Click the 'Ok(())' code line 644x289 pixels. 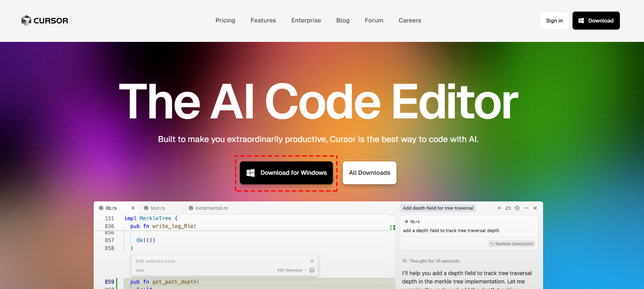pyautogui.click(x=146, y=240)
